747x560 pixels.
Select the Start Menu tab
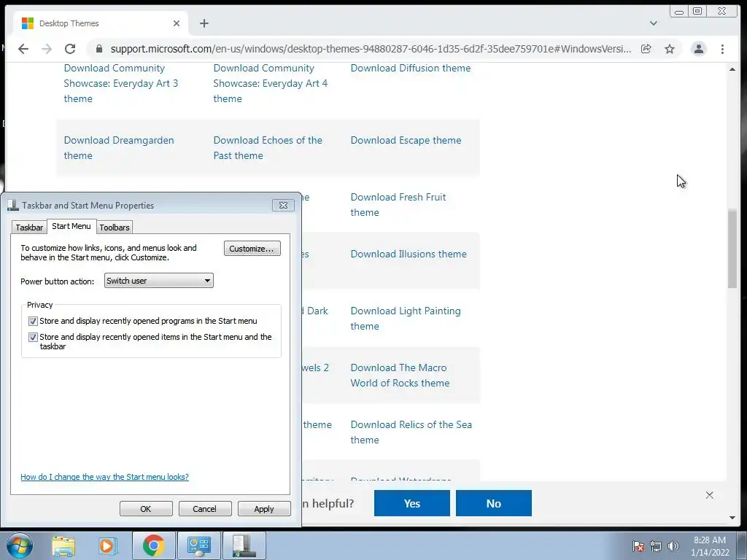click(71, 226)
